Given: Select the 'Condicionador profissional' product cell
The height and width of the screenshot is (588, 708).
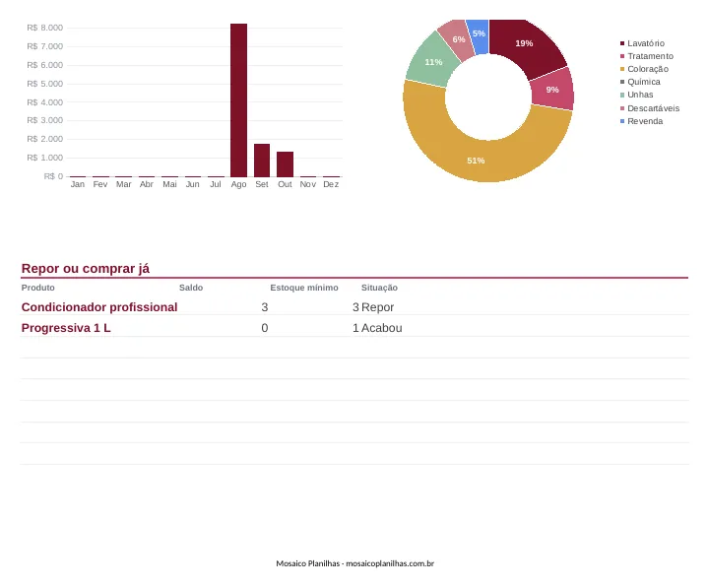Looking at the screenshot, I should click(99, 307).
